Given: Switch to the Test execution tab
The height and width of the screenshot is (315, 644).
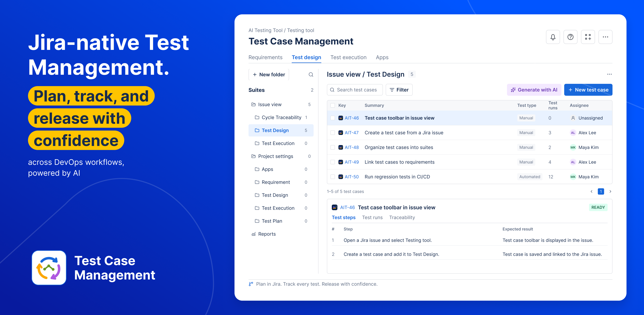Looking at the screenshot, I should pyautogui.click(x=348, y=58).
